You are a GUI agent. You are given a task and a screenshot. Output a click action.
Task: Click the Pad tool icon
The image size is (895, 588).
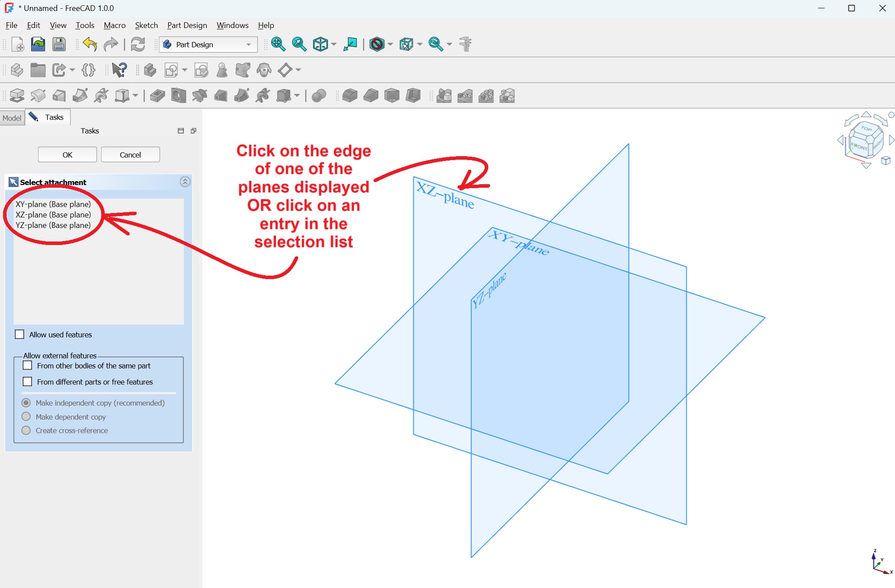17,95
